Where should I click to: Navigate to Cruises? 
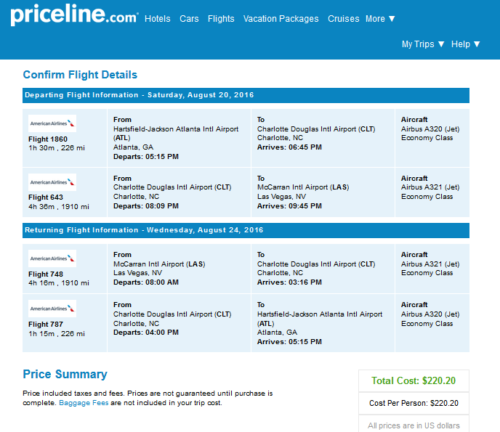(x=343, y=19)
